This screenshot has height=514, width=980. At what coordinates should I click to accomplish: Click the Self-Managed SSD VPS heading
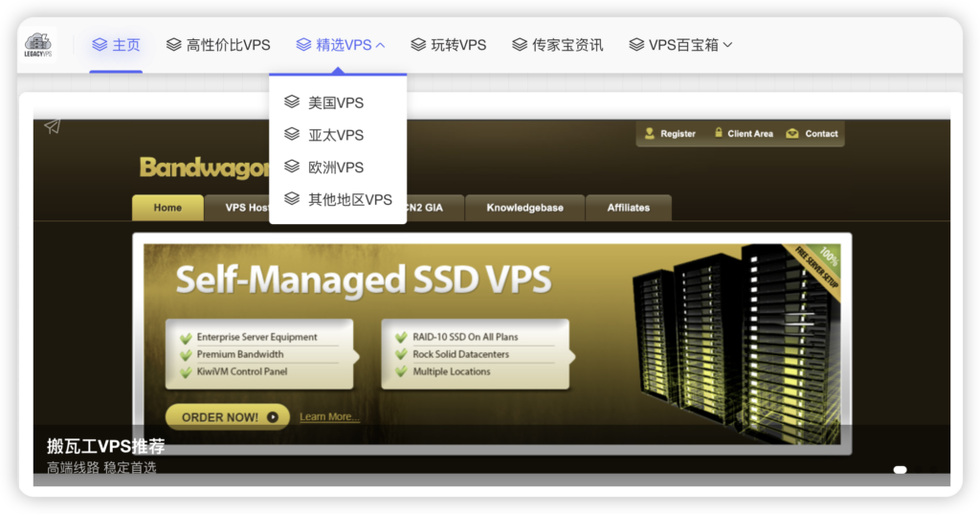click(364, 279)
